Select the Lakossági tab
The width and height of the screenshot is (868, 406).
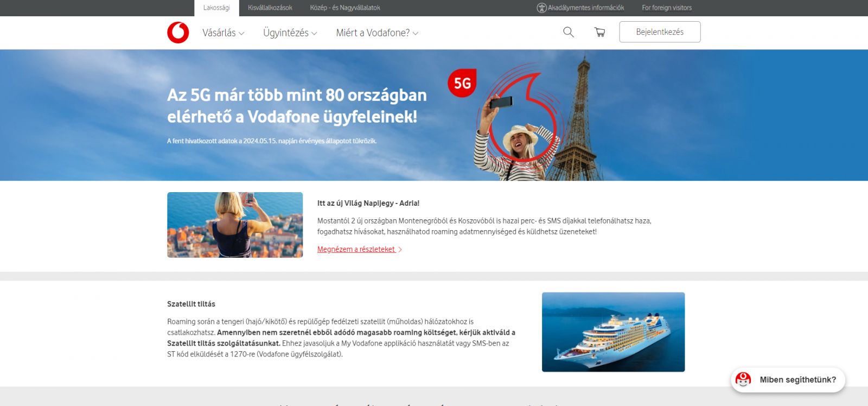(216, 8)
